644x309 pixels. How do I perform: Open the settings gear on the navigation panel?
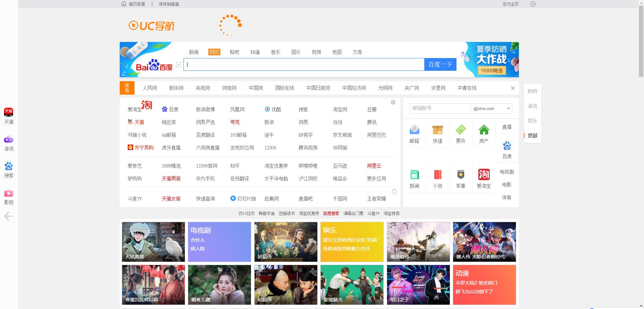[393, 102]
